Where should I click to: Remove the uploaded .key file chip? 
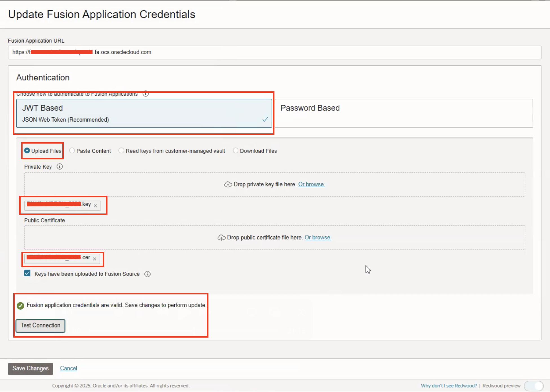pyautogui.click(x=96, y=206)
